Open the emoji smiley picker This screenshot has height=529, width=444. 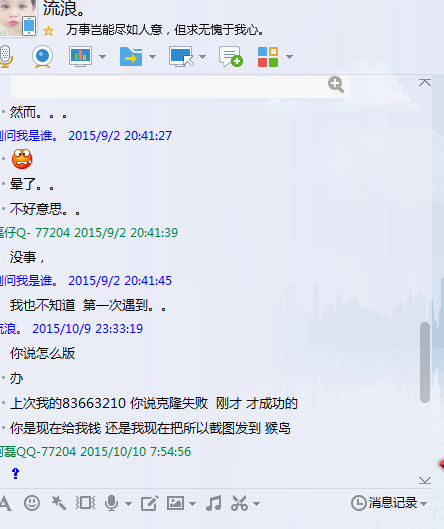32,503
